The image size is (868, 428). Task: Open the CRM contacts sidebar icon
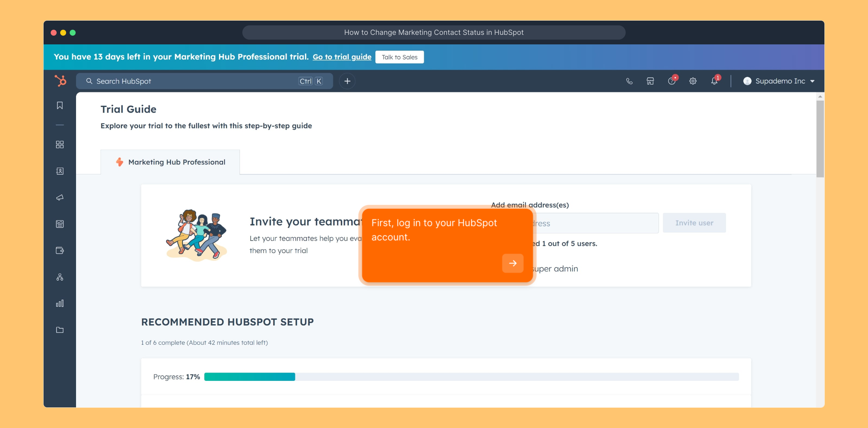[x=60, y=171]
